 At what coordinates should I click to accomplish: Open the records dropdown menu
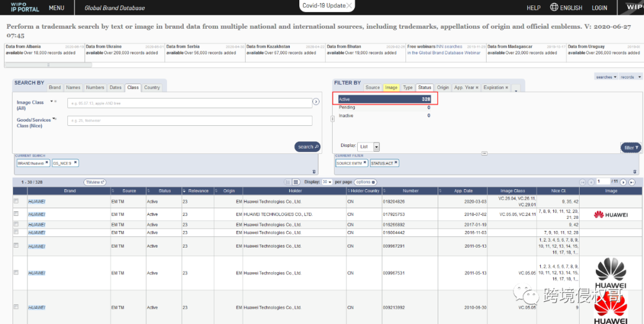tap(631, 77)
